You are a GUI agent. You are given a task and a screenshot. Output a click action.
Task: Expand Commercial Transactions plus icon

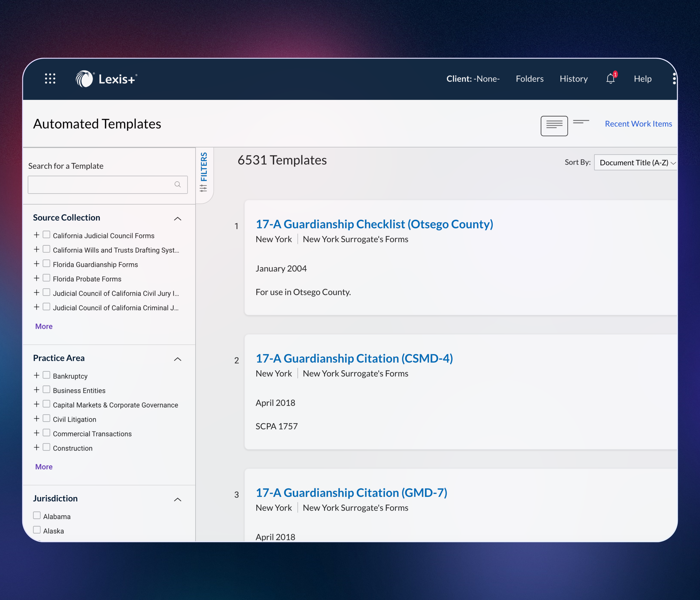point(36,433)
